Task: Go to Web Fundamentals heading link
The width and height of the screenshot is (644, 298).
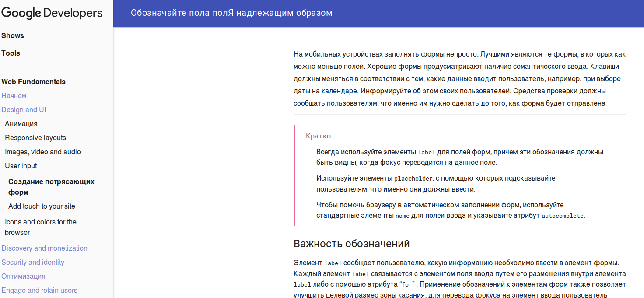Action: coord(33,82)
